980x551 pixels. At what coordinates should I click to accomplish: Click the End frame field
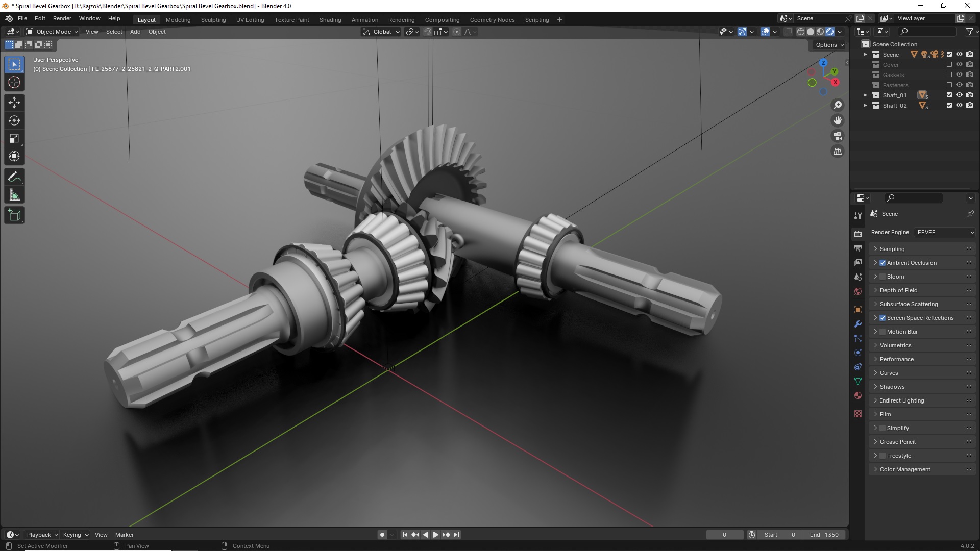[824, 535]
